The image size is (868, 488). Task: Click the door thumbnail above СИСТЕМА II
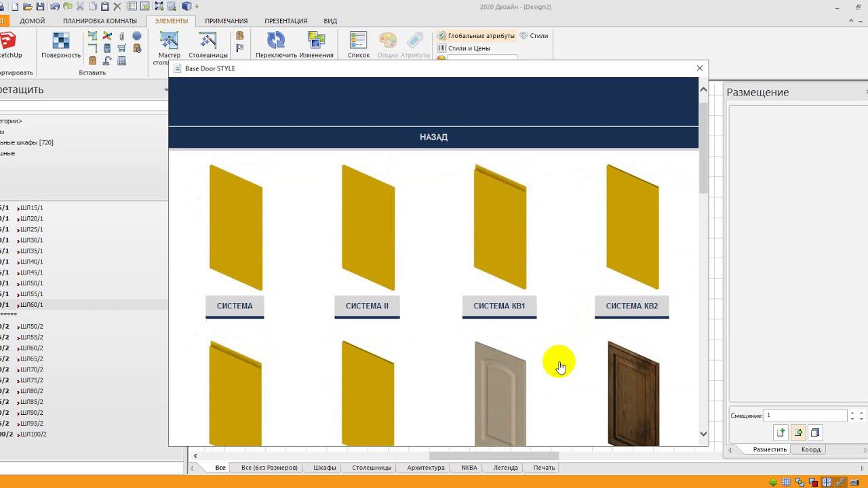pyautogui.click(x=368, y=228)
